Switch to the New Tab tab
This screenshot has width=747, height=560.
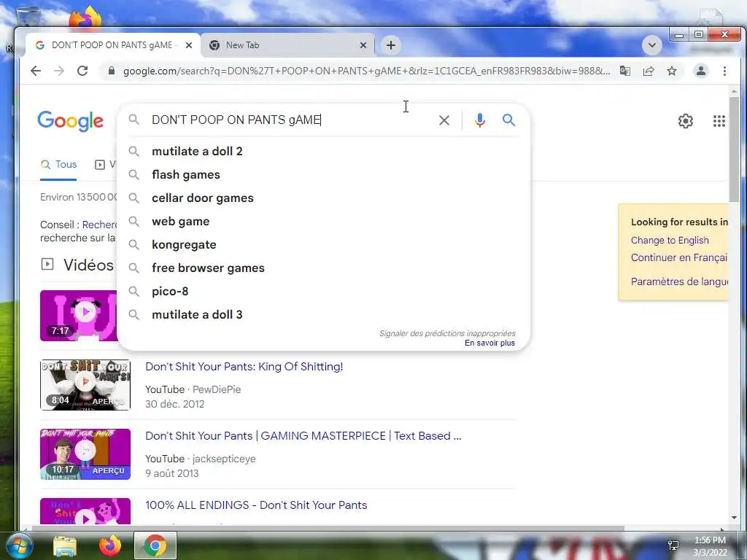pos(287,45)
